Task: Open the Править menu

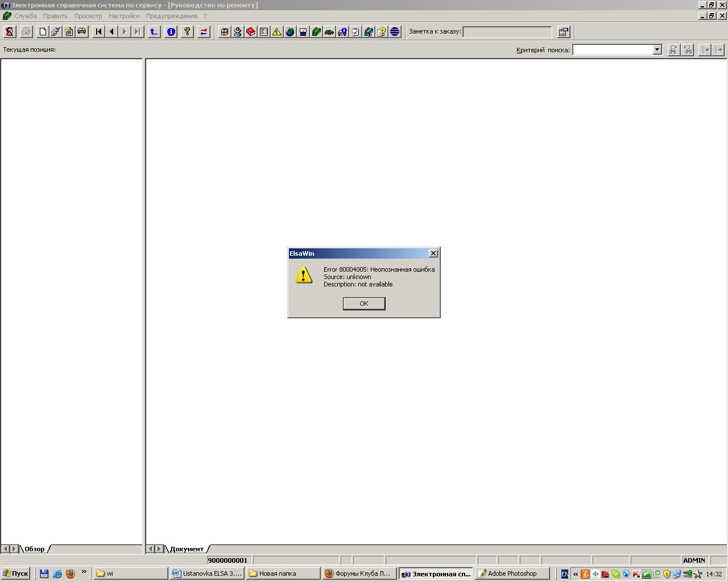Action: [x=55, y=16]
